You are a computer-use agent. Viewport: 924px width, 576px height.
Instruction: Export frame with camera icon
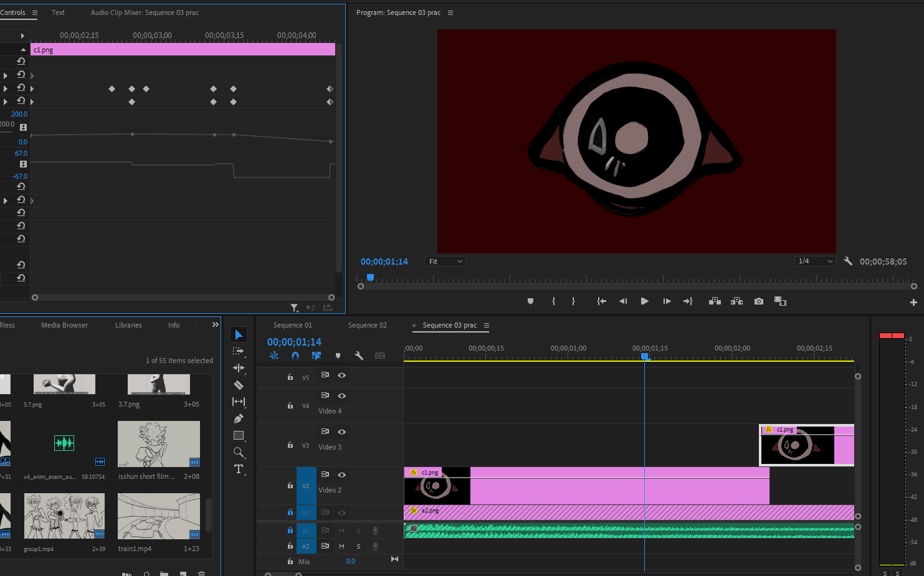coord(758,301)
